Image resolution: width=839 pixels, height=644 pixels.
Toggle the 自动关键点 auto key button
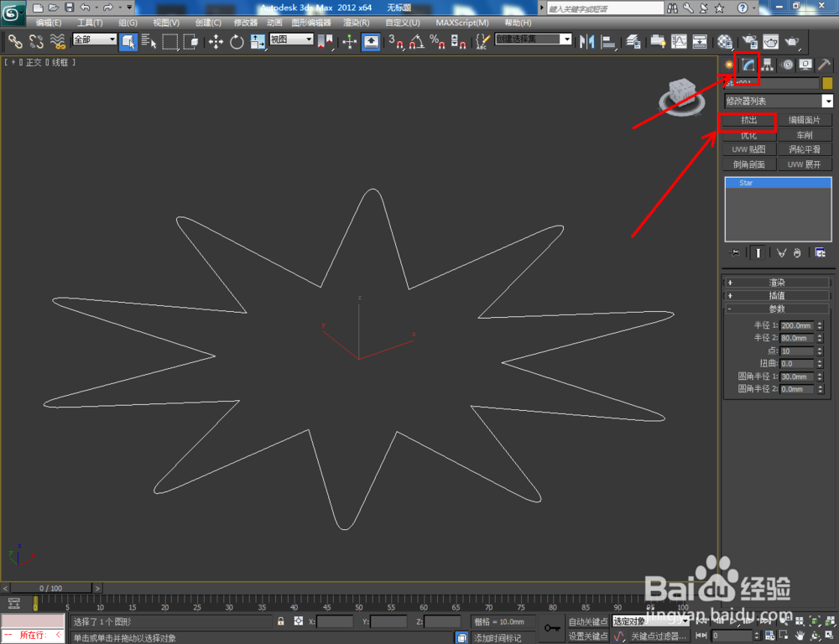587,621
